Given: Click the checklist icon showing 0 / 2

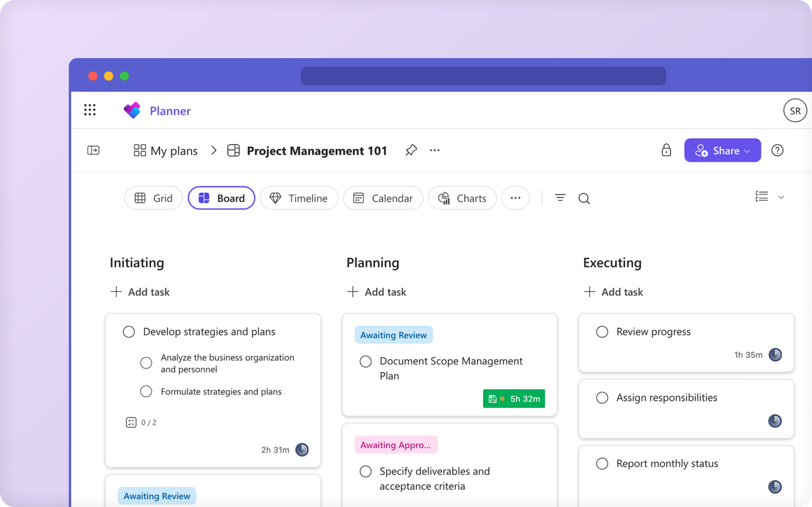Looking at the screenshot, I should tap(131, 422).
